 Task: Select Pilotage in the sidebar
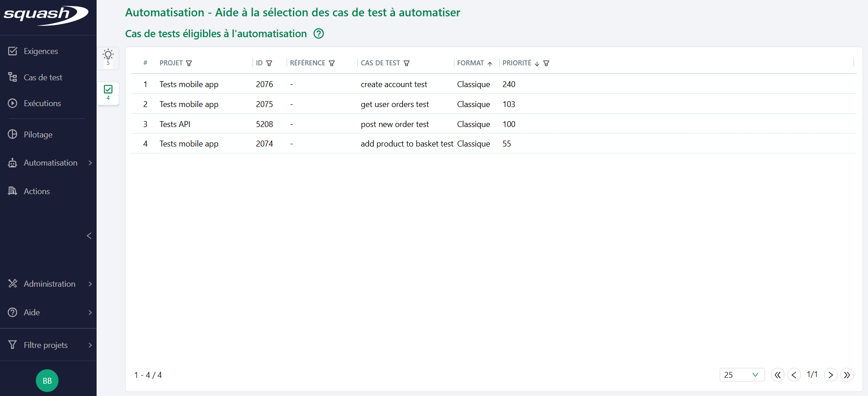pyautogui.click(x=38, y=135)
